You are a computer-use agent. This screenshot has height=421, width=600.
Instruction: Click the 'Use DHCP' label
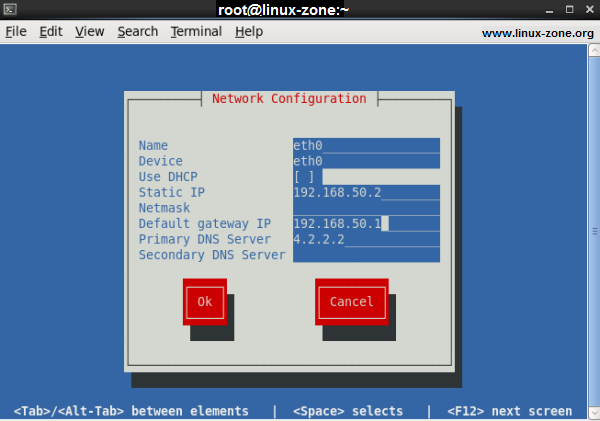pyautogui.click(x=168, y=177)
